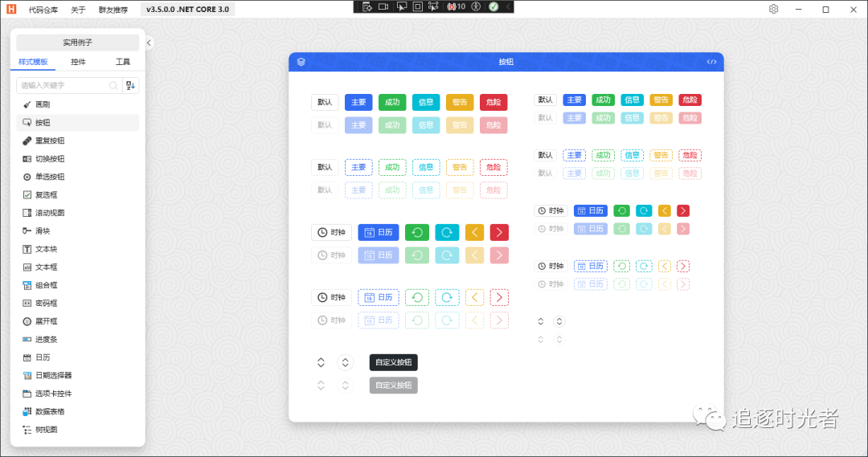Screen dimensions: 868x457
Task: Click the black 自定义按钮 button
Action: click(394, 362)
